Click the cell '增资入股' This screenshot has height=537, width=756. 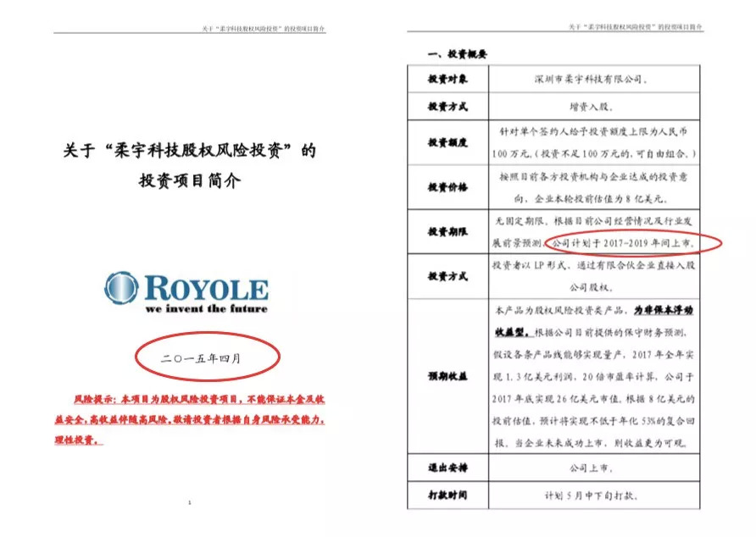(x=591, y=107)
